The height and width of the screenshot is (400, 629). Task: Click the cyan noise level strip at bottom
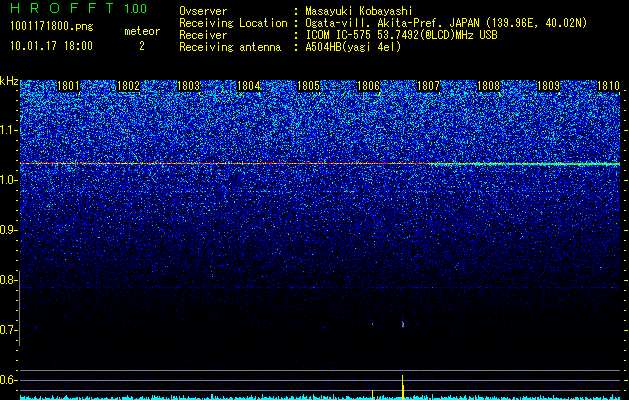click(320, 397)
